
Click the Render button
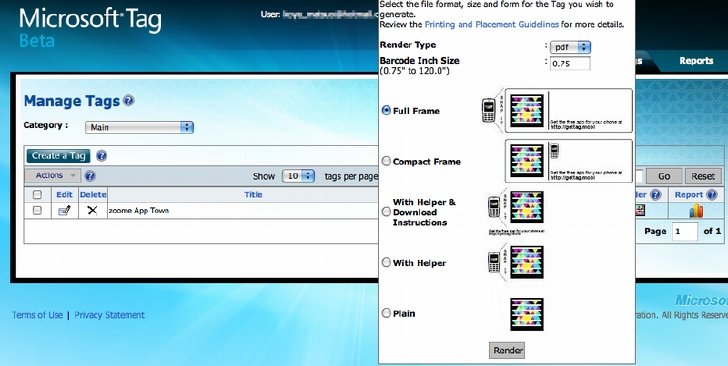[x=507, y=351]
